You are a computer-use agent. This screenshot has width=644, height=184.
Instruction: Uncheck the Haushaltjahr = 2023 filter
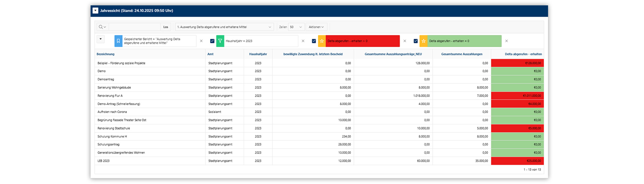pyautogui.click(x=212, y=41)
